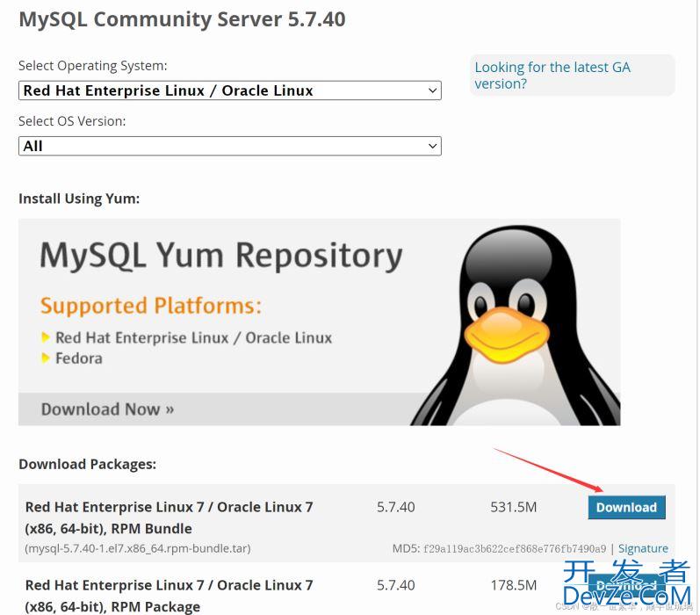Click 'Looking for the latest GA version?' link

pyautogui.click(x=552, y=76)
